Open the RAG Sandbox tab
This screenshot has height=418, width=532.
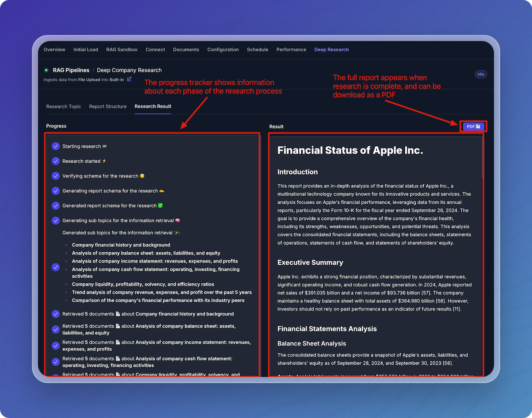pos(122,49)
